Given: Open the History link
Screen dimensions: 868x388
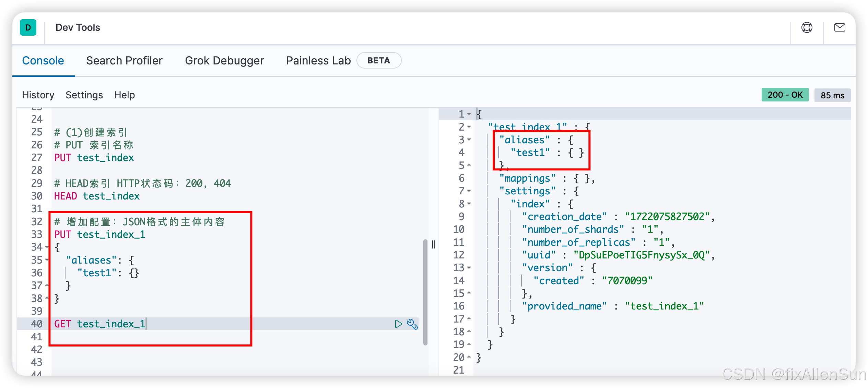Looking at the screenshot, I should tap(38, 95).
